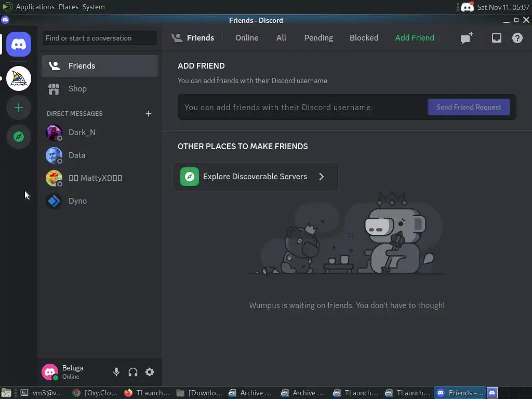Click the Discord icon at taskbar right end
Viewport: 532px width, 399px height.
(x=492, y=393)
